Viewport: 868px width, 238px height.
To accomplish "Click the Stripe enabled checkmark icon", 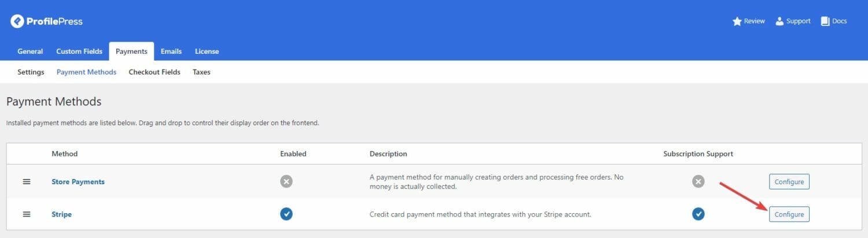I will click(286, 214).
